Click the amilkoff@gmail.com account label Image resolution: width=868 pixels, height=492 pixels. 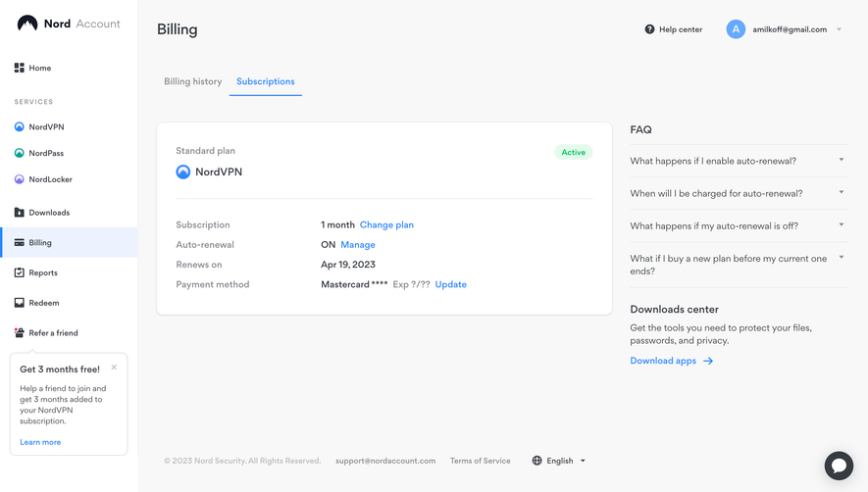790,29
